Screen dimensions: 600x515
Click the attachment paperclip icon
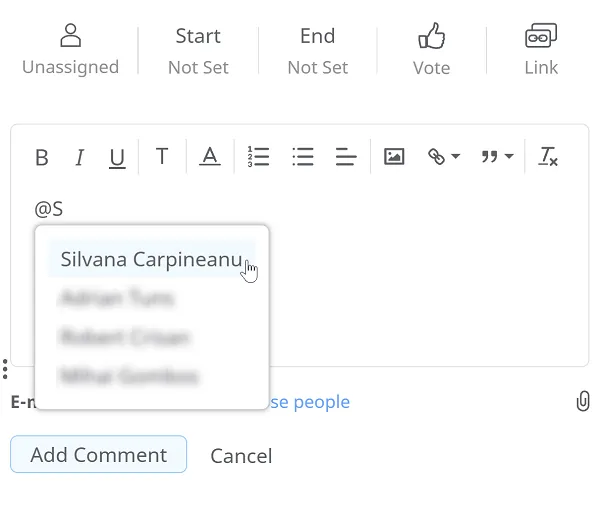coord(582,401)
